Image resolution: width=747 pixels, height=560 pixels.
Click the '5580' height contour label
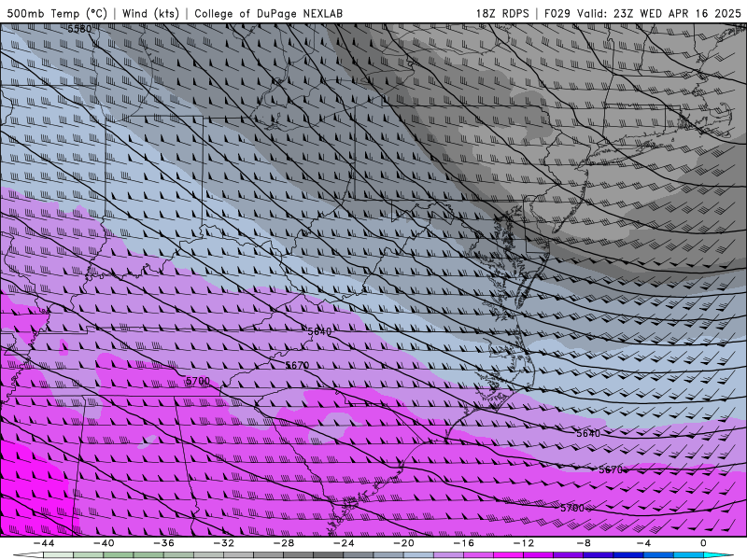coord(79,29)
